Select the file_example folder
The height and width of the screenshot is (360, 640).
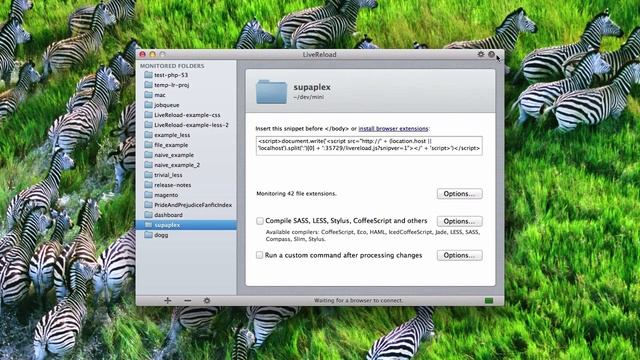point(186,145)
